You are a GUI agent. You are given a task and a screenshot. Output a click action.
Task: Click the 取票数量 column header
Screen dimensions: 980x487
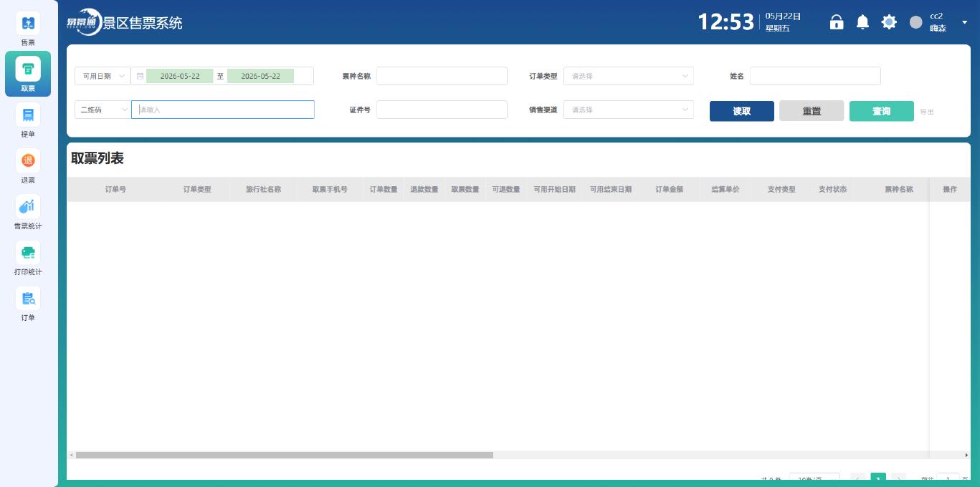click(x=465, y=190)
